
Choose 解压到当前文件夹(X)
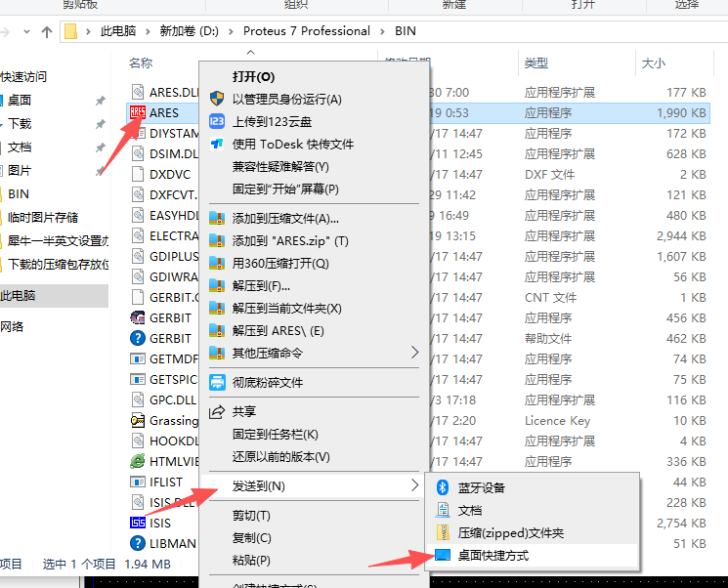point(287,308)
